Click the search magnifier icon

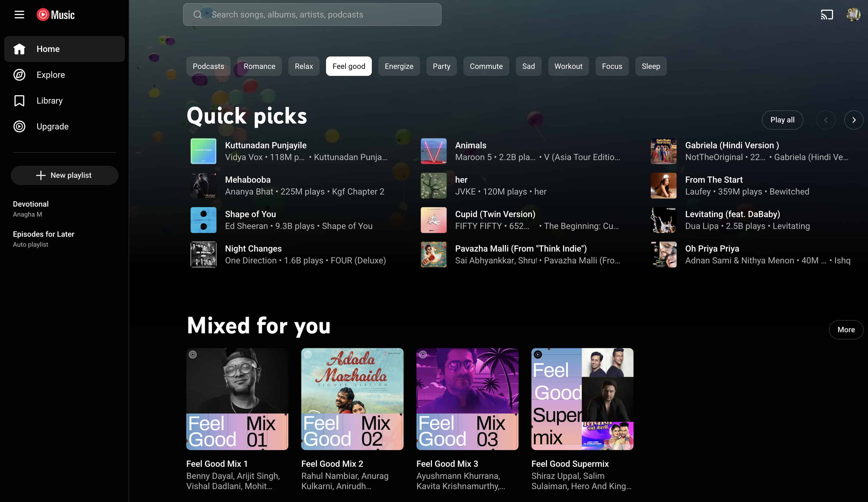(x=197, y=15)
